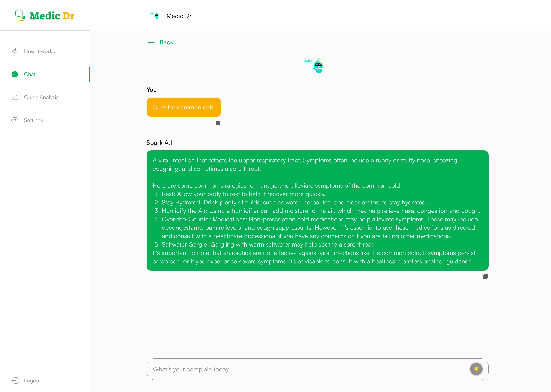Click the green Spark A.I response bubble
The image size is (551, 392).
coord(317,211)
